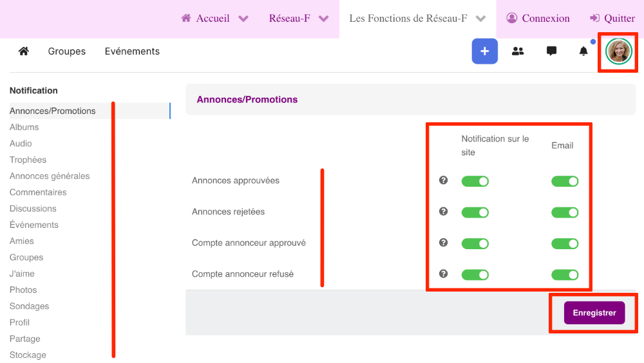Click the help icon for Compte annonceur refusé
The image size is (644, 363).
(x=443, y=274)
